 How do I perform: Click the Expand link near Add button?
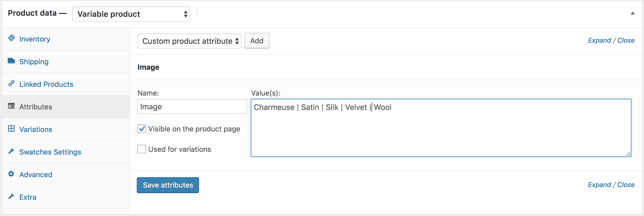(599, 40)
